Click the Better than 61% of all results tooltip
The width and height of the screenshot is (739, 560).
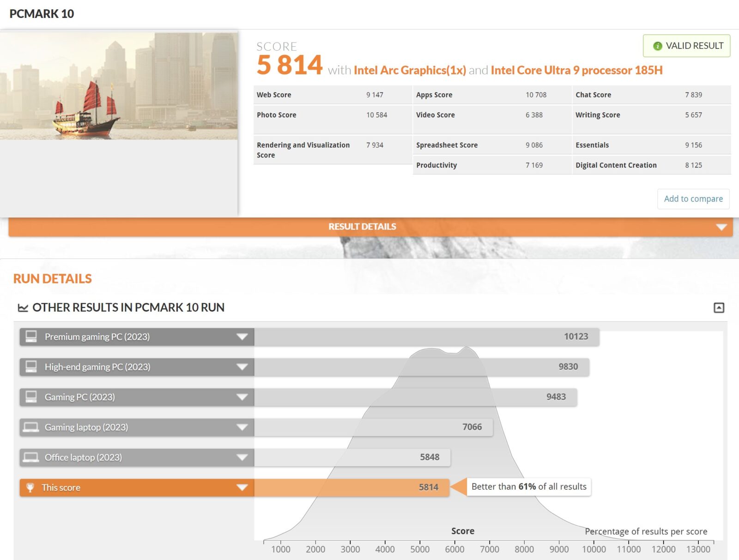(528, 487)
